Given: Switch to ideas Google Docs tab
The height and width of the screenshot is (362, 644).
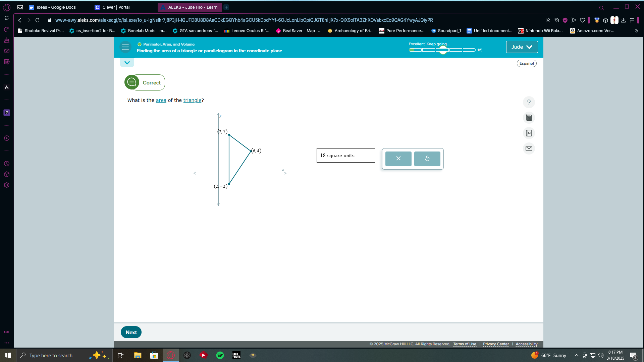Looking at the screenshot, I should click(x=56, y=7).
